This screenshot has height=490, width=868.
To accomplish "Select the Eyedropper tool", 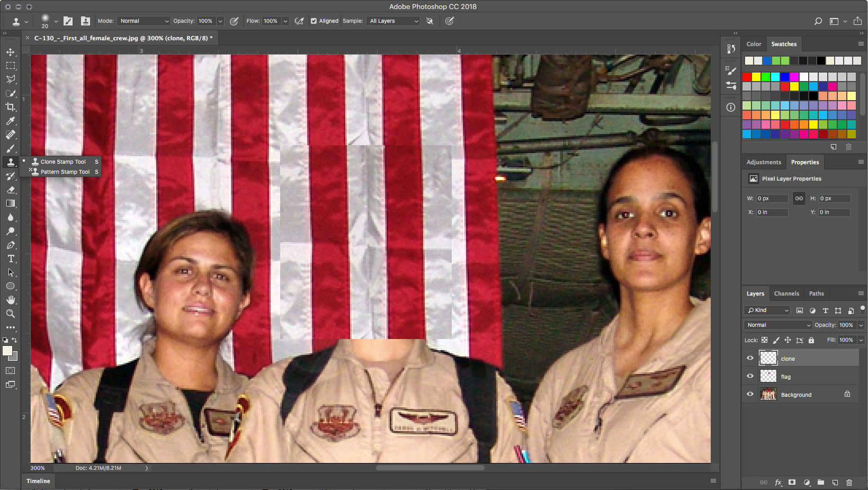I will 11,121.
